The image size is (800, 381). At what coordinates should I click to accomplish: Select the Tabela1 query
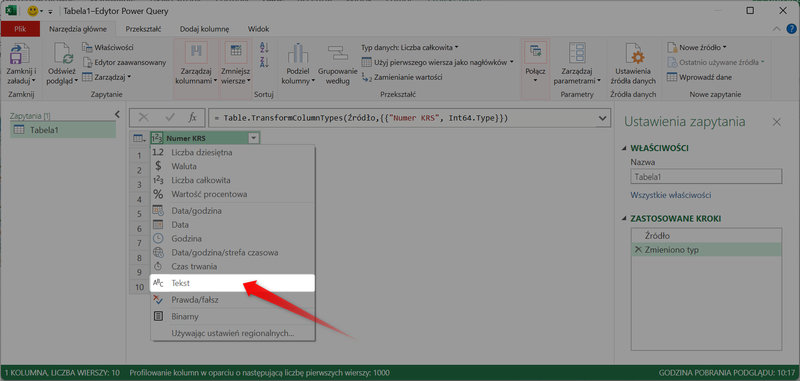tap(63, 130)
